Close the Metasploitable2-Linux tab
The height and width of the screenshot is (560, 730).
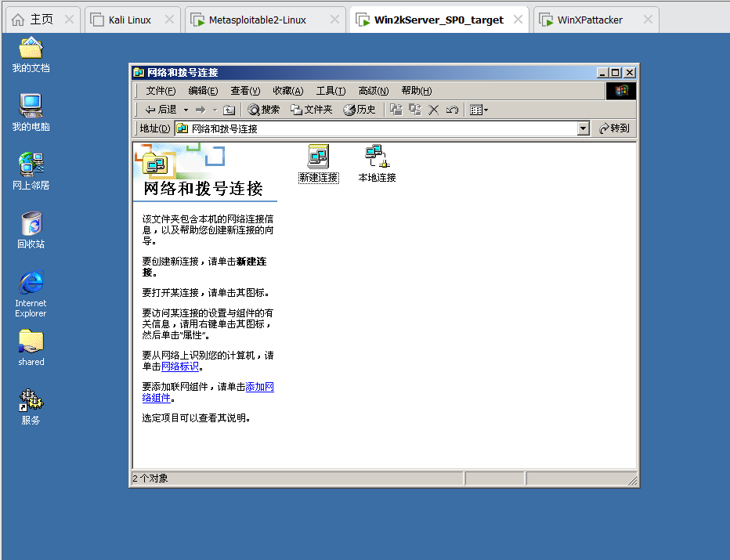point(334,20)
